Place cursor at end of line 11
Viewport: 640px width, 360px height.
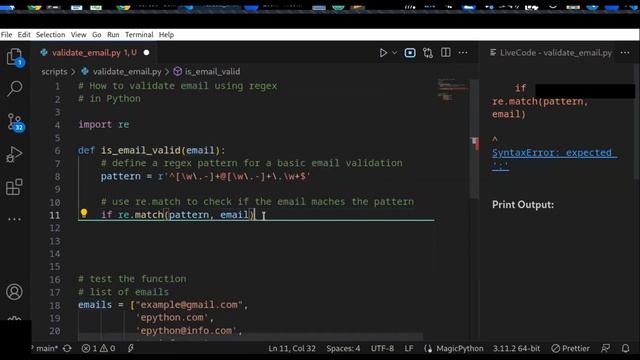[x=254, y=215]
